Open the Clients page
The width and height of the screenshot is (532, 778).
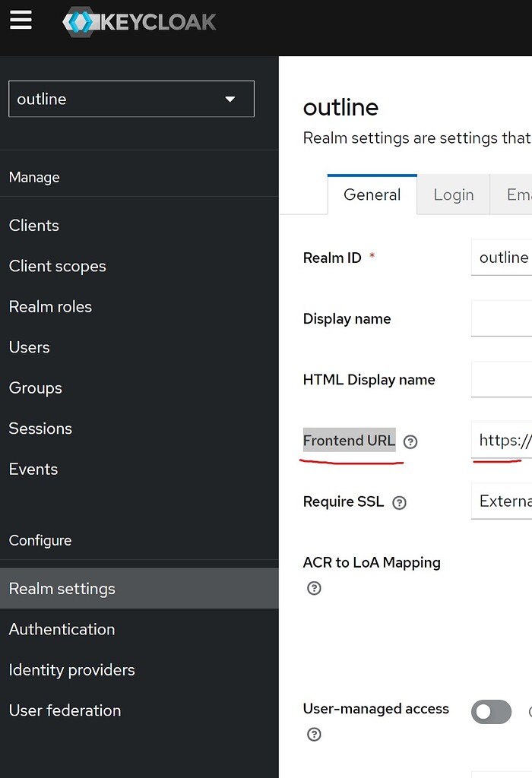pos(33,226)
